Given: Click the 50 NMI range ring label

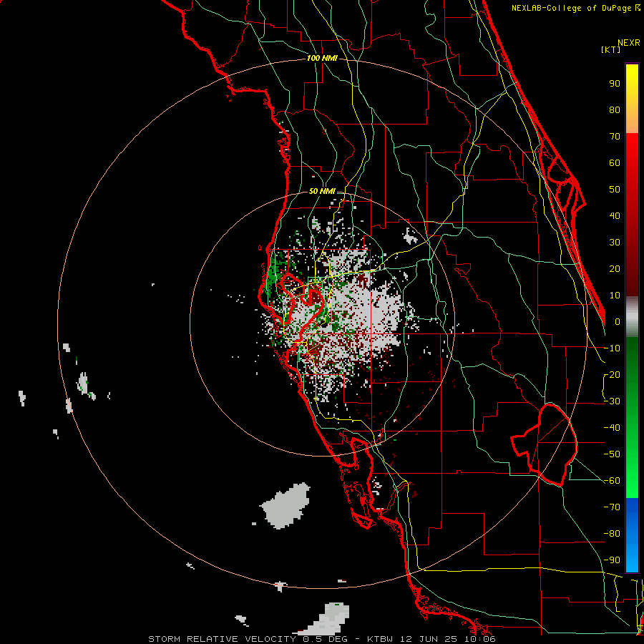Looking at the screenshot, I should tap(322, 191).
